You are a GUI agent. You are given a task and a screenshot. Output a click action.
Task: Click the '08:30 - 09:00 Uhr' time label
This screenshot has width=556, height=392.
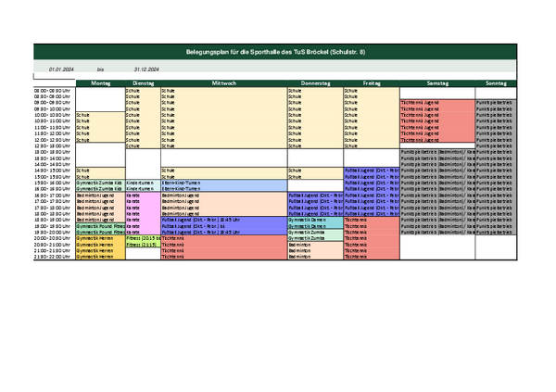coord(52,96)
